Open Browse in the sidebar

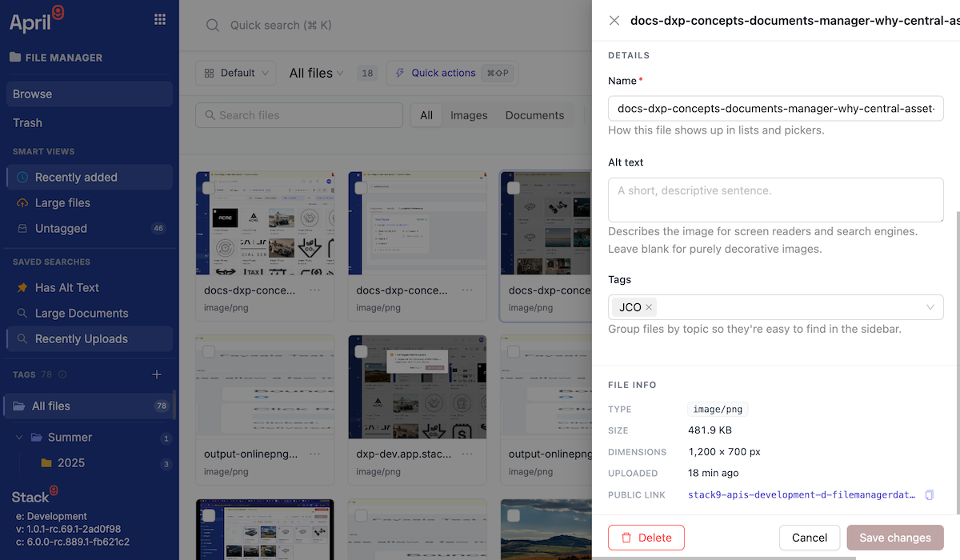tap(90, 94)
